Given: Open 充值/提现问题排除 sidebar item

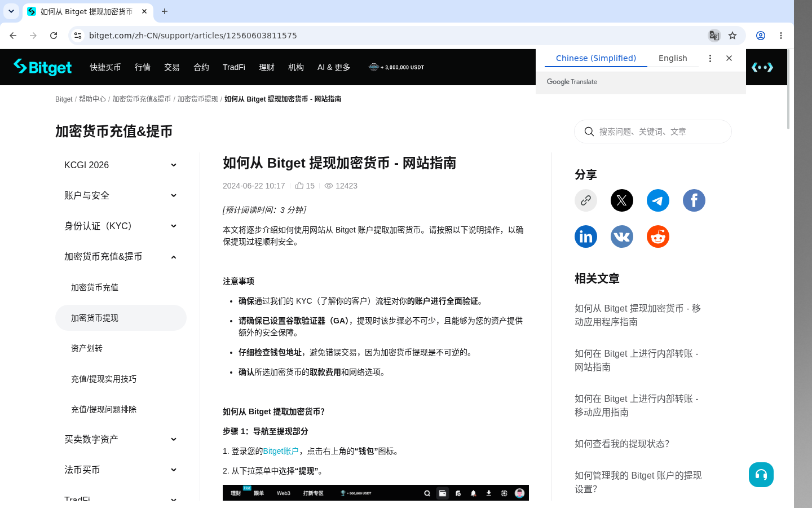Looking at the screenshot, I should click(x=121, y=409).
